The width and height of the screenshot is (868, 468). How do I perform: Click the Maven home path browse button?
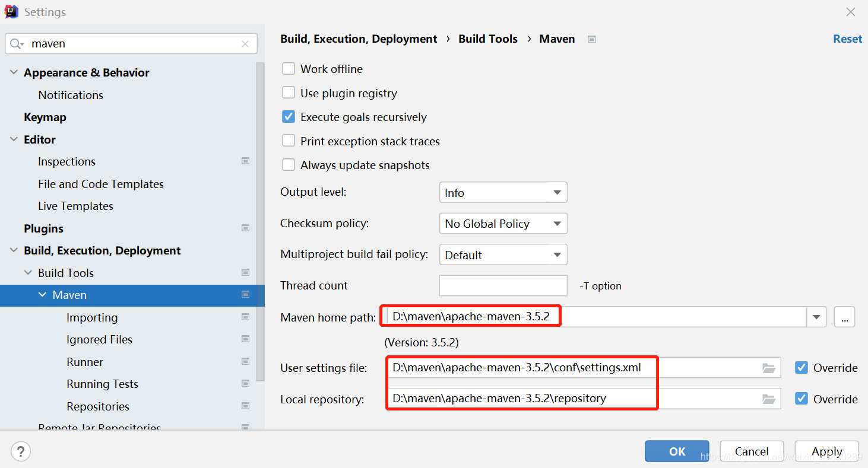click(x=844, y=317)
